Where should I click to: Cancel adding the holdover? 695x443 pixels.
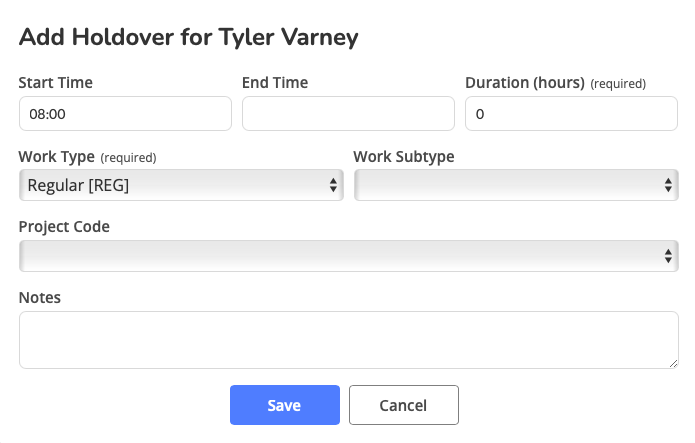coord(404,405)
